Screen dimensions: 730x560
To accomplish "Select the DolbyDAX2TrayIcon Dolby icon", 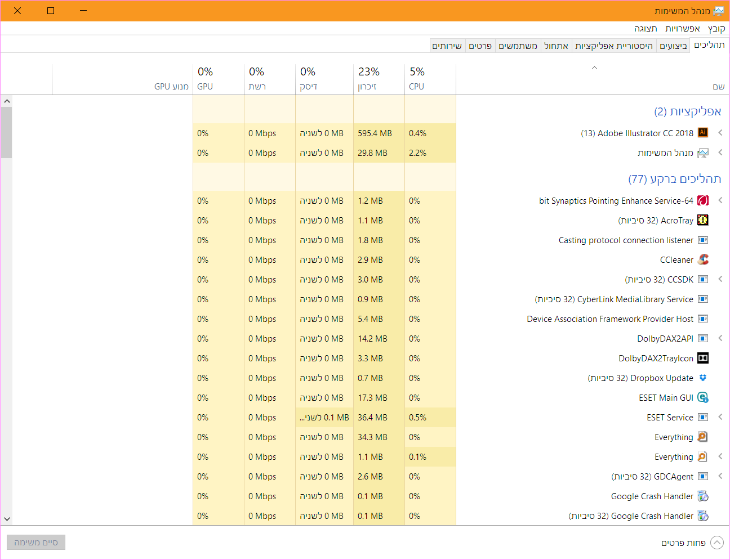I will tap(703, 358).
